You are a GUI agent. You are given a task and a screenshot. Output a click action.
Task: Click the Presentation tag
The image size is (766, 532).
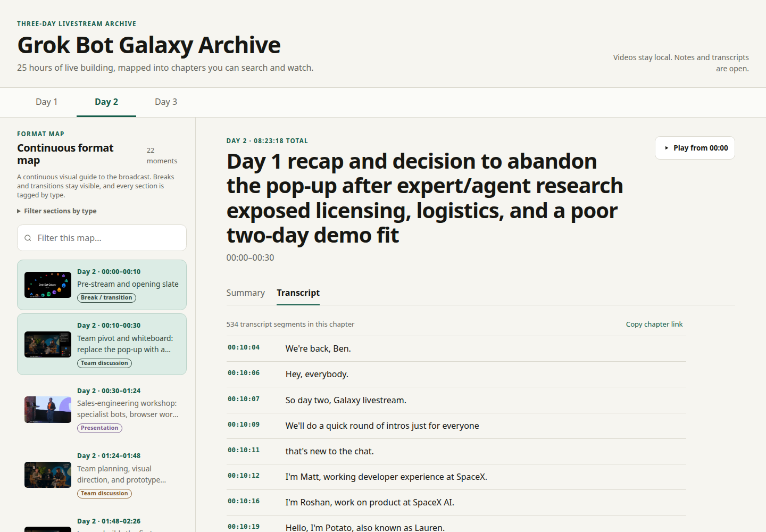point(99,428)
